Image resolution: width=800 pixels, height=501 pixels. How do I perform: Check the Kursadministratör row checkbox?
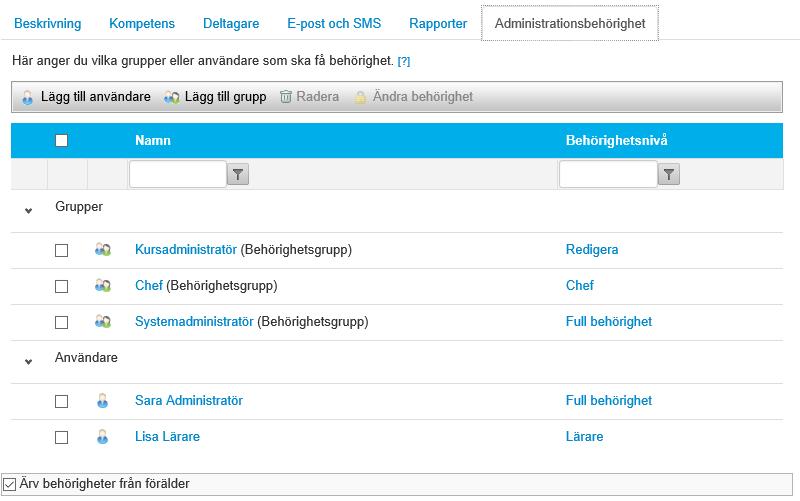tap(61, 250)
